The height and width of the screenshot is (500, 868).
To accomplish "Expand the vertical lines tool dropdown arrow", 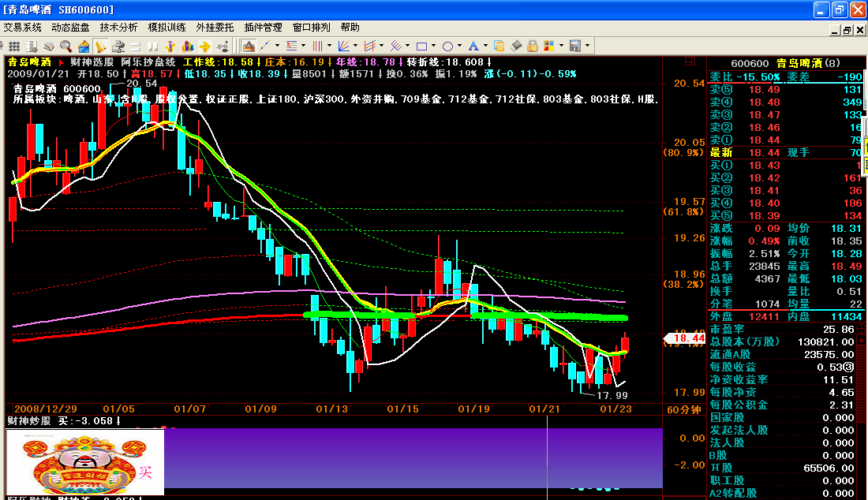I will pos(329,46).
